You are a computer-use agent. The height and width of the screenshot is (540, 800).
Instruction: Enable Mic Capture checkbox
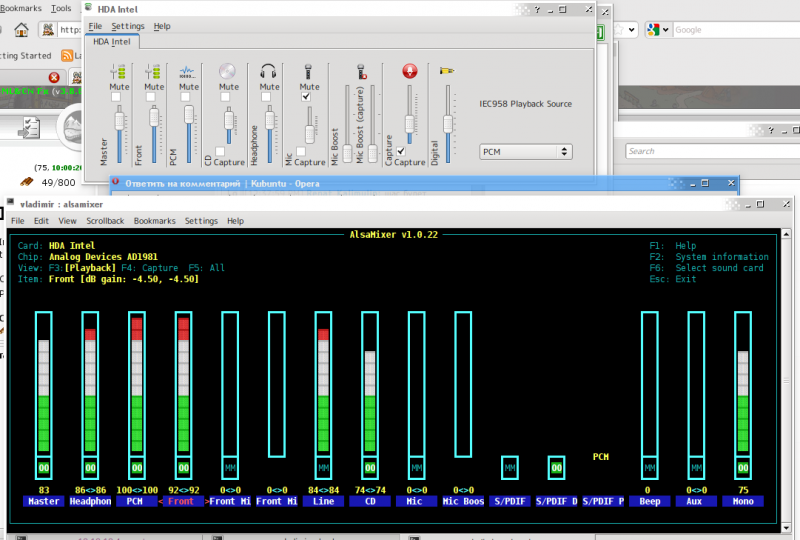(301, 152)
